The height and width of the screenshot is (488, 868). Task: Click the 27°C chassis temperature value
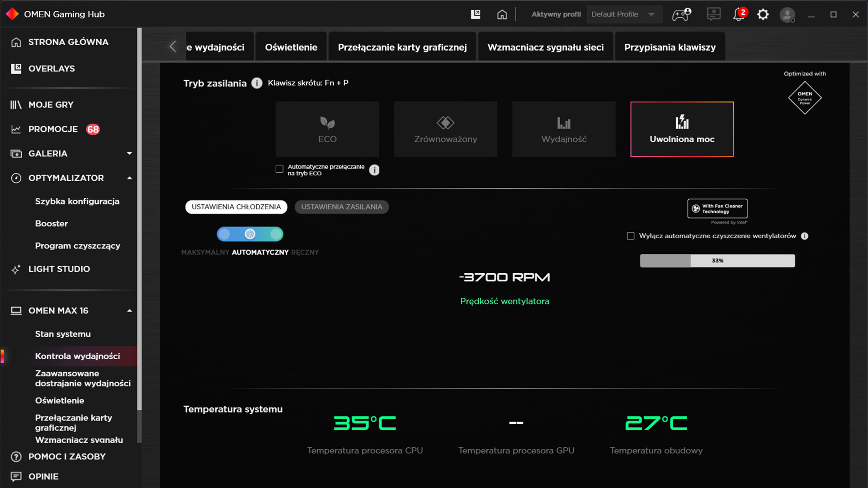point(656,423)
